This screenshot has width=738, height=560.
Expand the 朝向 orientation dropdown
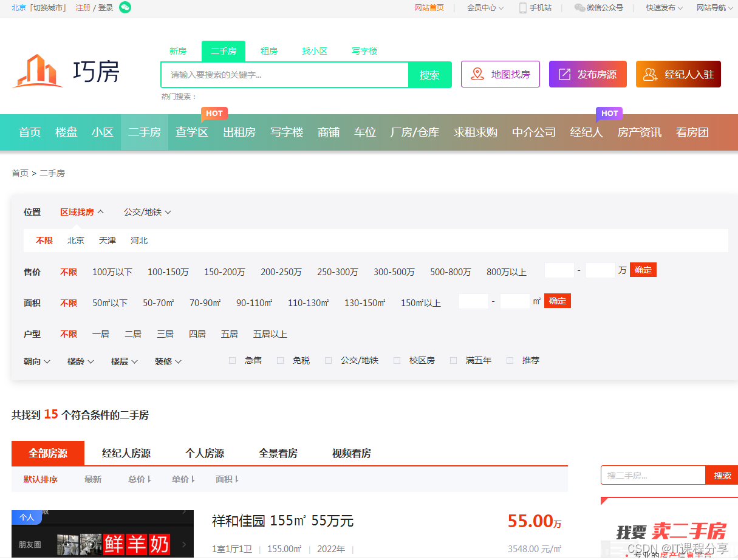[37, 361]
